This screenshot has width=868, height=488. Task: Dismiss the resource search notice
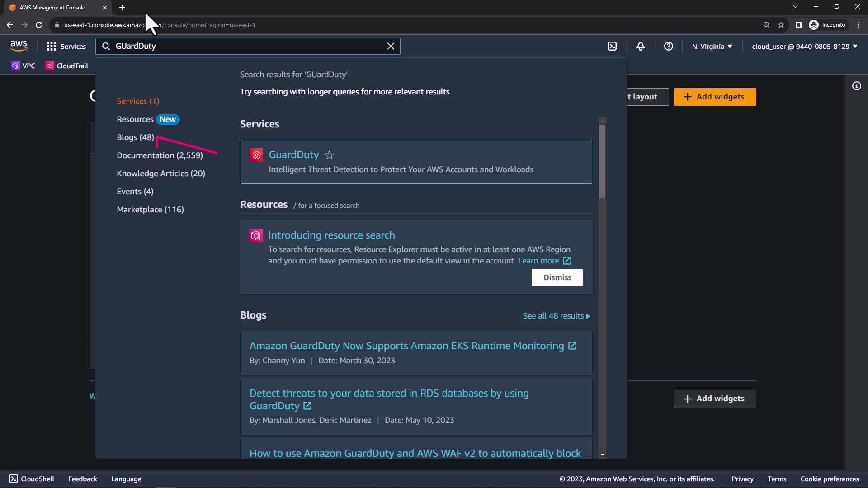[557, 277]
